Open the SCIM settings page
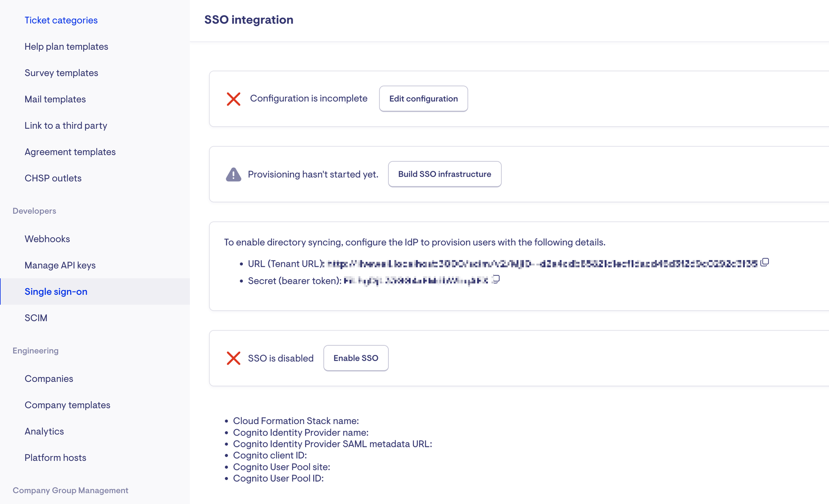This screenshot has height=504, width=829. [36, 318]
